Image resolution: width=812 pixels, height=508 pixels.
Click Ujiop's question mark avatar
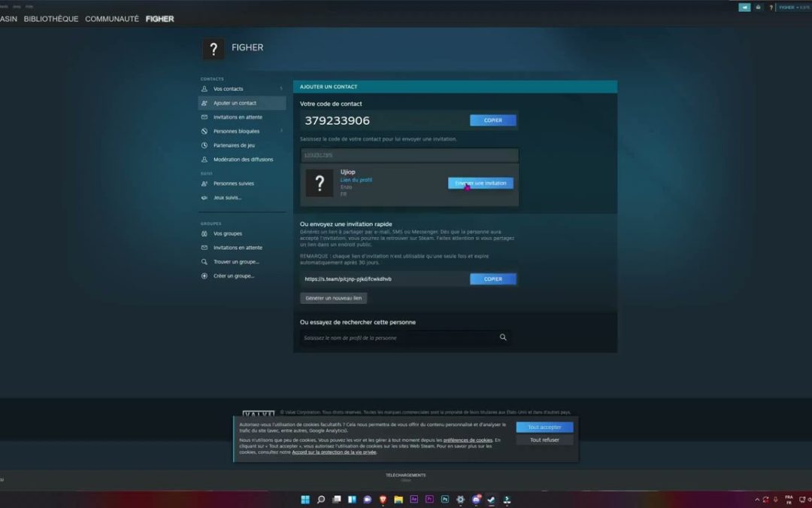(320, 183)
